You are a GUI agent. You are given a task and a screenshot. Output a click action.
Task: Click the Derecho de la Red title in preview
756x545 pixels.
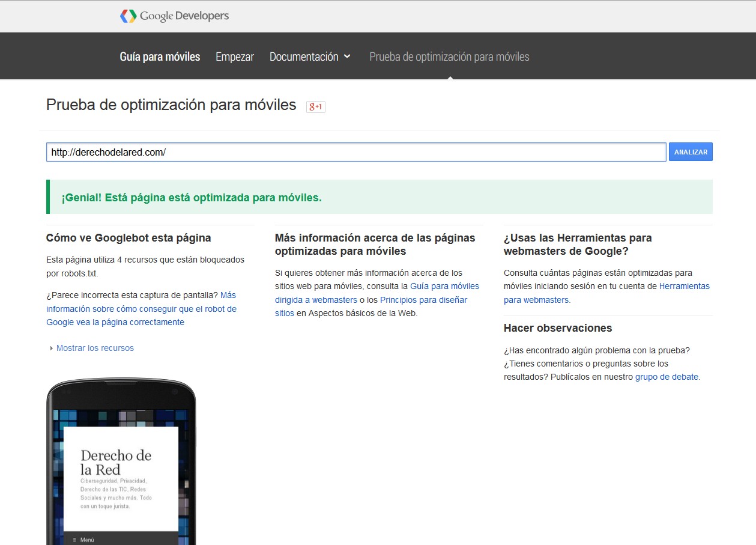pyautogui.click(x=116, y=462)
